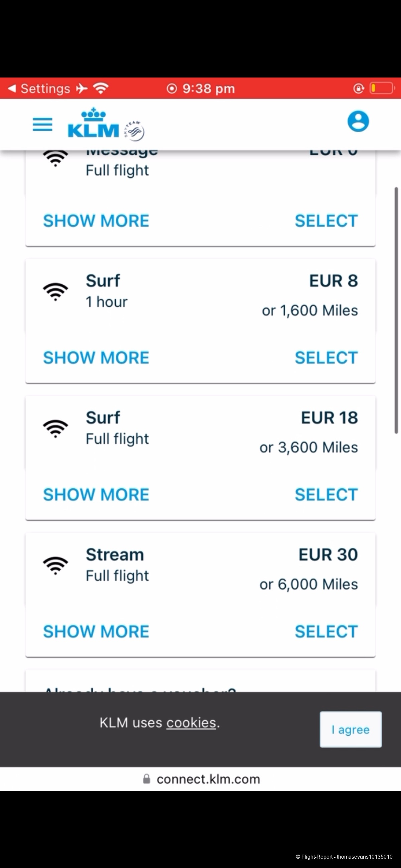Select the Message Full flight plan
The height and width of the screenshot is (868, 401).
click(326, 221)
